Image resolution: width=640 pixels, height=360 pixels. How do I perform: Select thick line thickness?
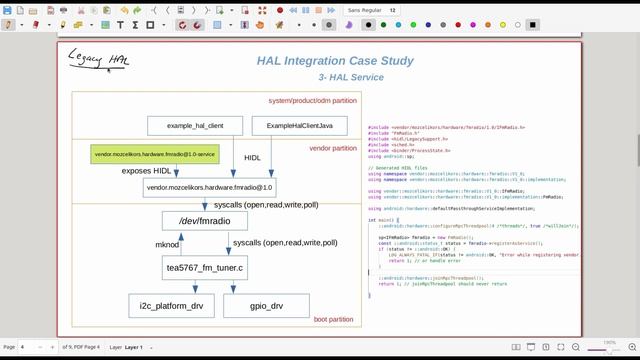(329, 25)
